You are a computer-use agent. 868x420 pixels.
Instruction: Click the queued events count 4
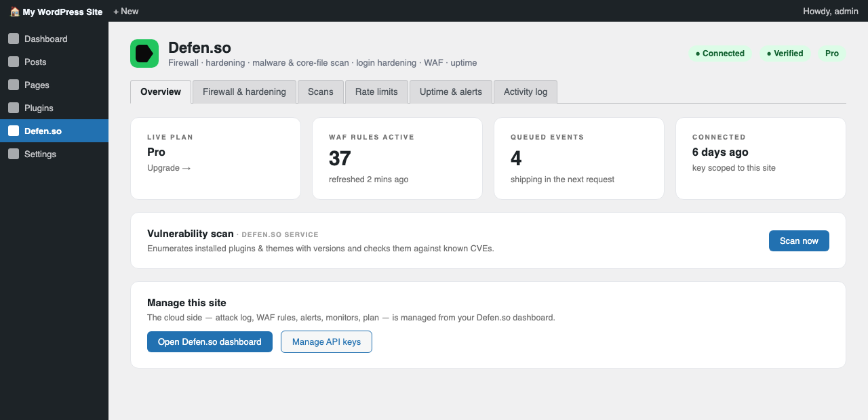(x=516, y=159)
